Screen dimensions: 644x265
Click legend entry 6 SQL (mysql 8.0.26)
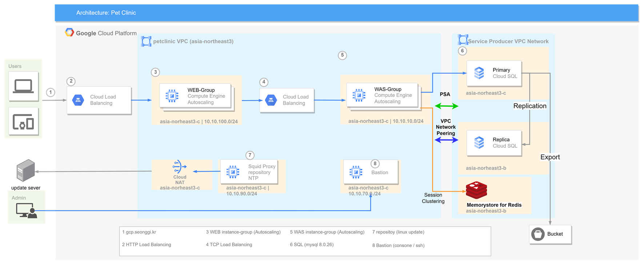pyautogui.click(x=312, y=245)
